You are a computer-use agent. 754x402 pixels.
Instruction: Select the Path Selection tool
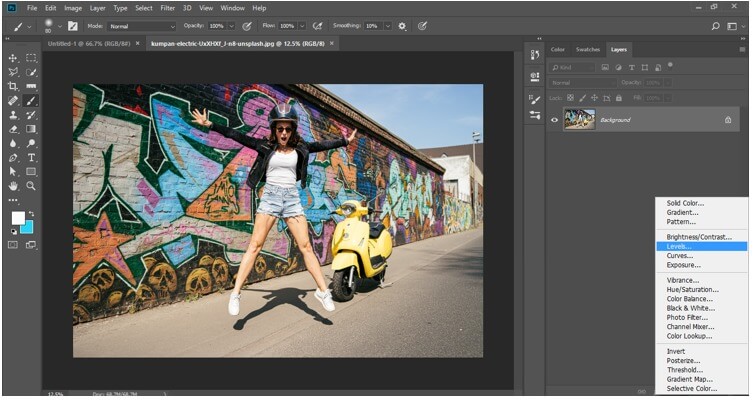pyautogui.click(x=13, y=172)
